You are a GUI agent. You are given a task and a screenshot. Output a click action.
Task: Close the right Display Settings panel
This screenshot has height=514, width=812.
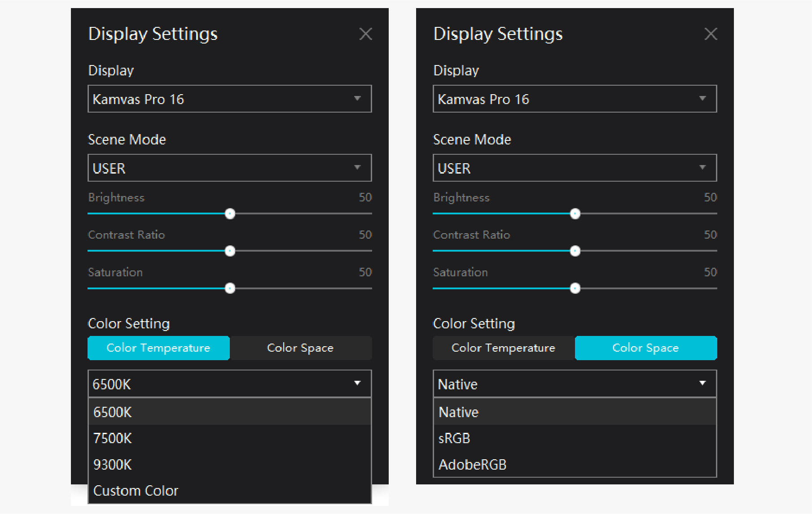[x=711, y=34]
